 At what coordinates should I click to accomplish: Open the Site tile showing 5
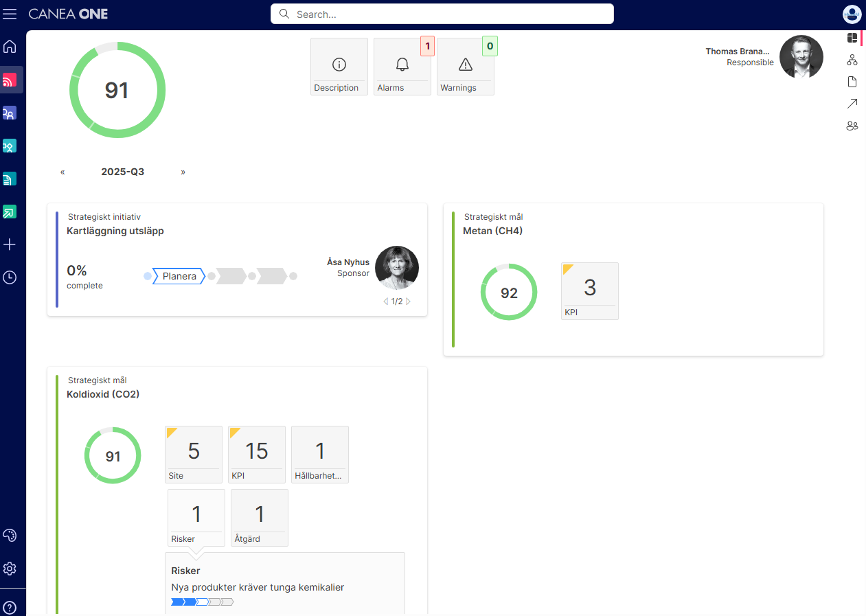point(194,455)
